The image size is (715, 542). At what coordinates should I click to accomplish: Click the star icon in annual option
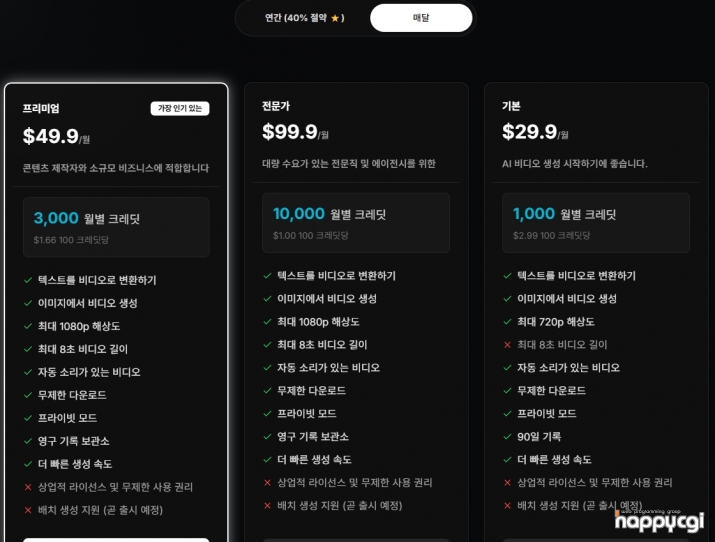click(x=335, y=18)
